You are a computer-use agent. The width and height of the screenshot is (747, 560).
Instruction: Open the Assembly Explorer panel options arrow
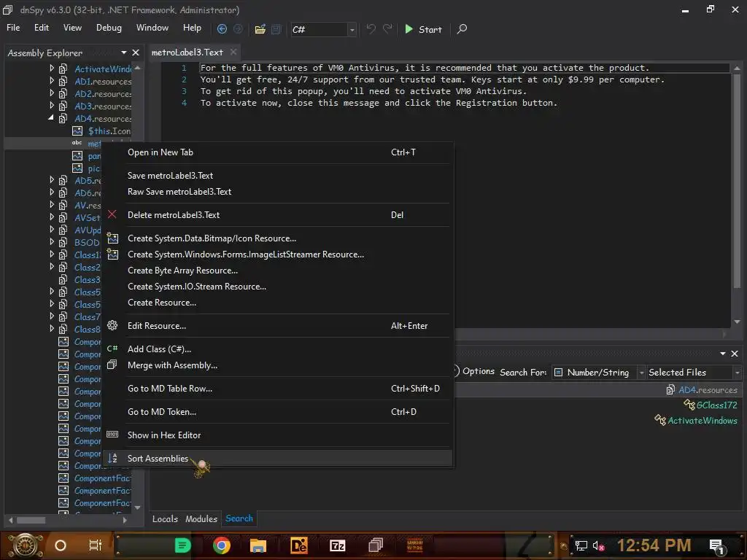(124, 52)
